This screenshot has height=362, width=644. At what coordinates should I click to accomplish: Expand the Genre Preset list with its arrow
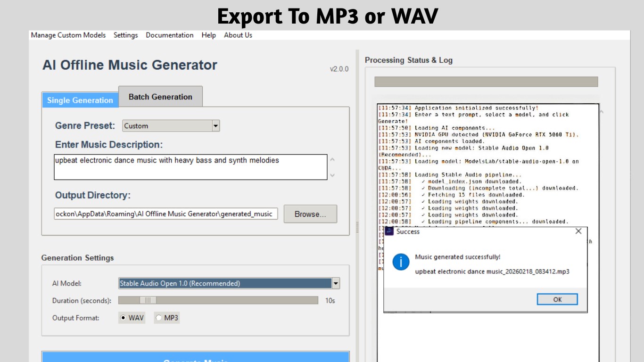point(215,125)
